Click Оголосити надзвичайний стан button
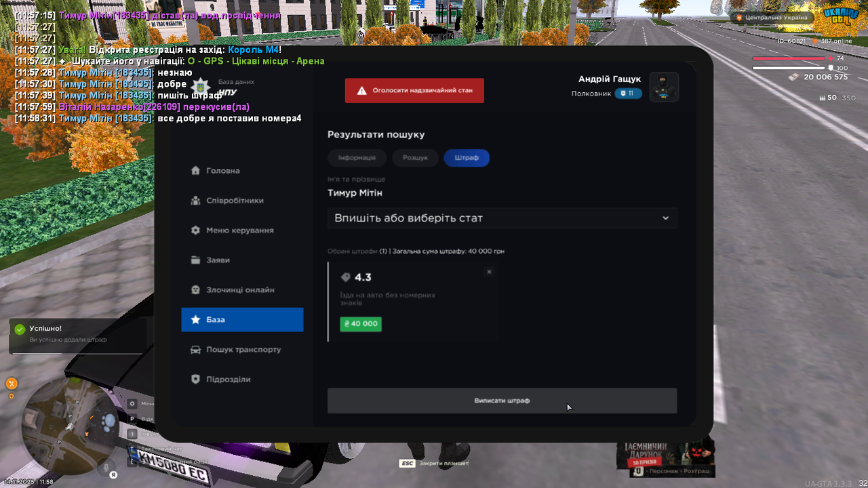 [414, 91]
